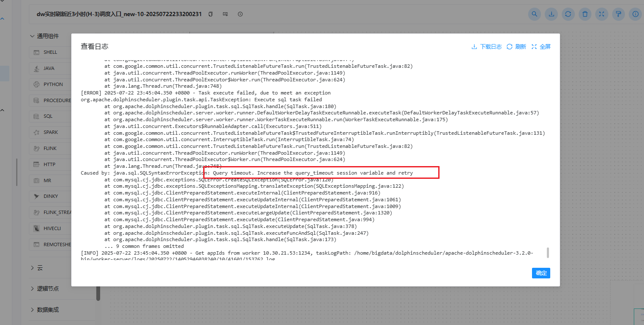
Task: Click the search icon in workflow toolbar
Action: tap(535, 14)
